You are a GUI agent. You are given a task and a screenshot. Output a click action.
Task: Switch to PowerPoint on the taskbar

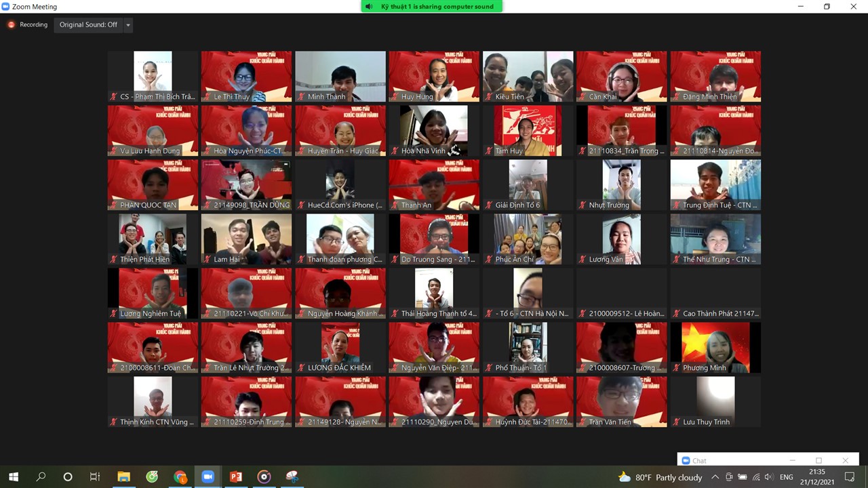236,477
